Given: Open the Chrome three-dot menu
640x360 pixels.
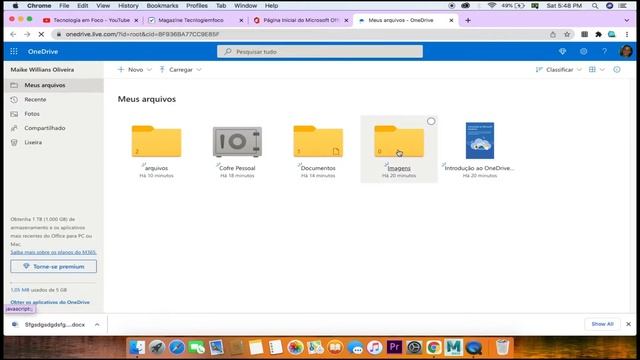Looking at the screenshot, I should 627,34.
